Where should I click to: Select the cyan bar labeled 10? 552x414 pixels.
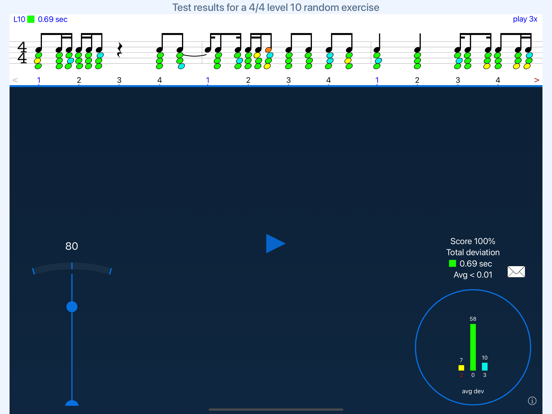tap(484, 366)
